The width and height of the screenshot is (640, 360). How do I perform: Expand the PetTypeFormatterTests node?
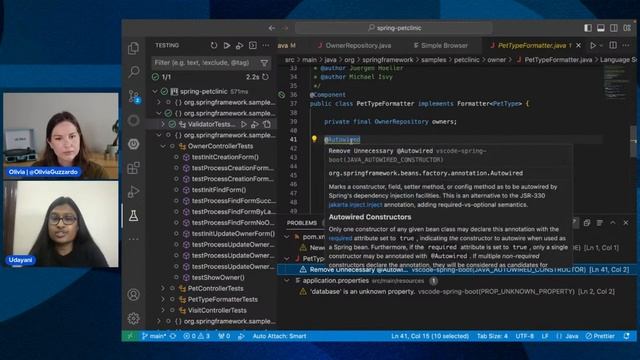click(163, 299)
